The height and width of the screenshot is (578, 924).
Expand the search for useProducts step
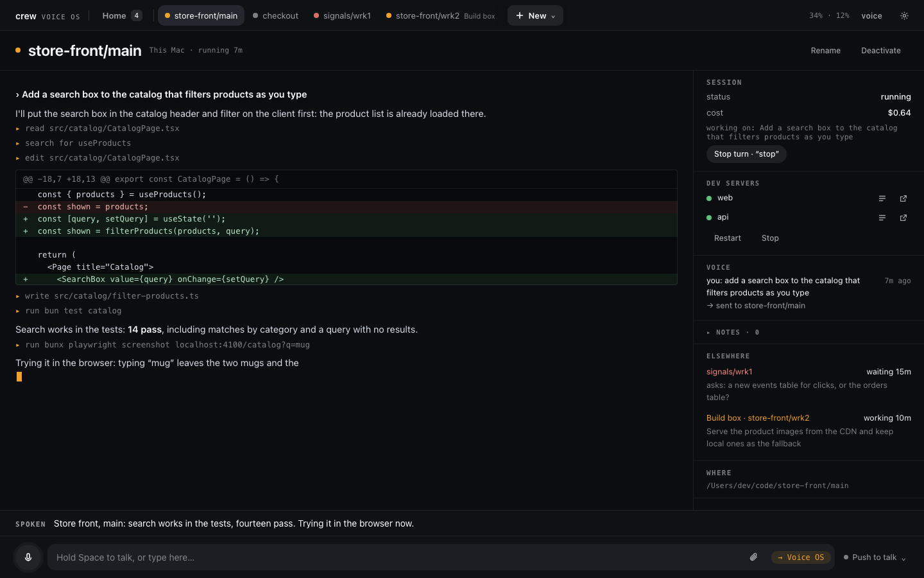73,143
